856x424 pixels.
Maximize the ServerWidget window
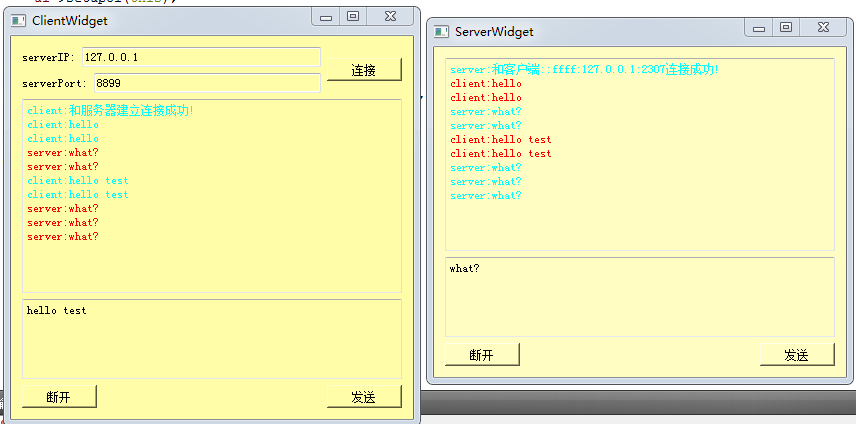point(786,28)
